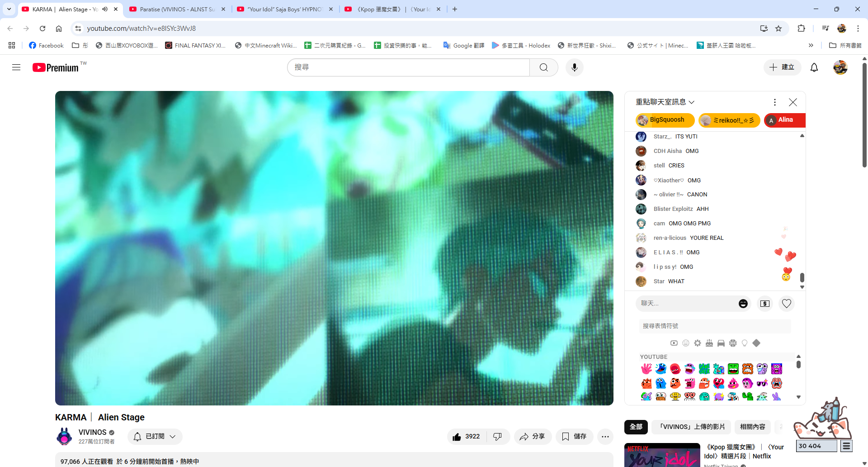Close the live chat panel
Viewport: 868px width, 467px height.
point(793,102)
